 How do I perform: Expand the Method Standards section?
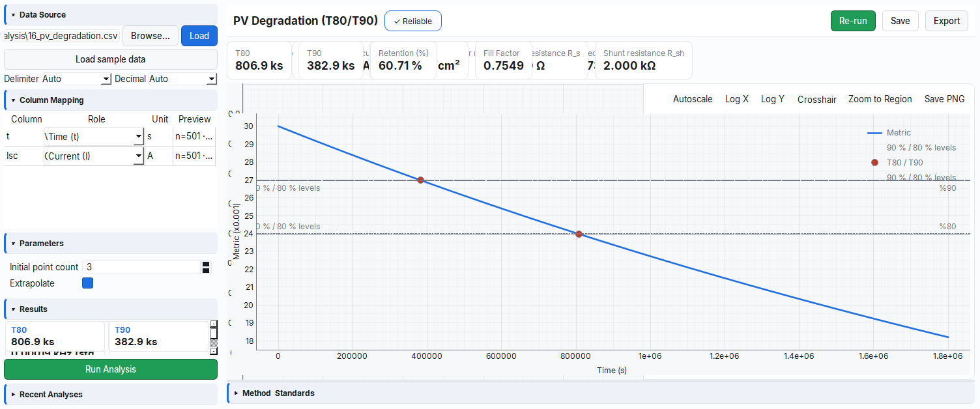pyautogui.click(x=601, y=393)
